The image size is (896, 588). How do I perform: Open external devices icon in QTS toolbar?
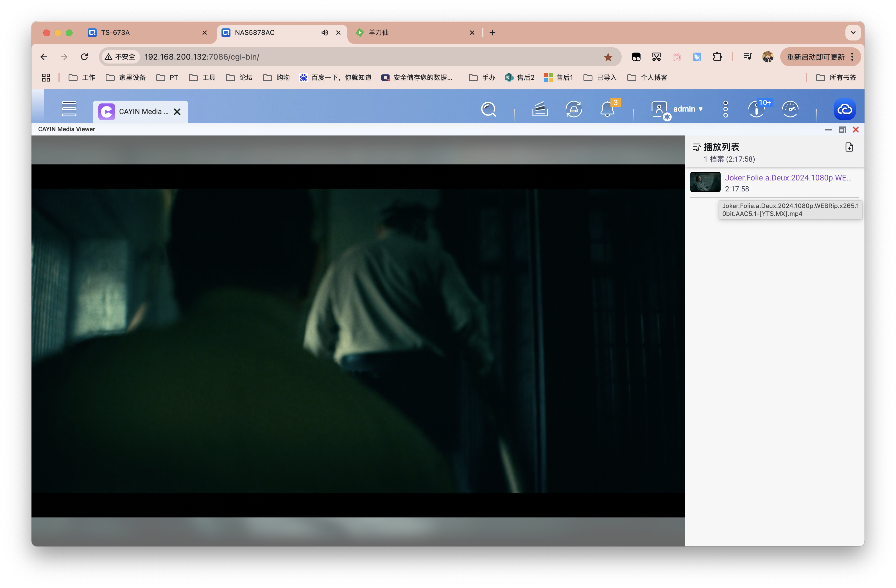573,109
